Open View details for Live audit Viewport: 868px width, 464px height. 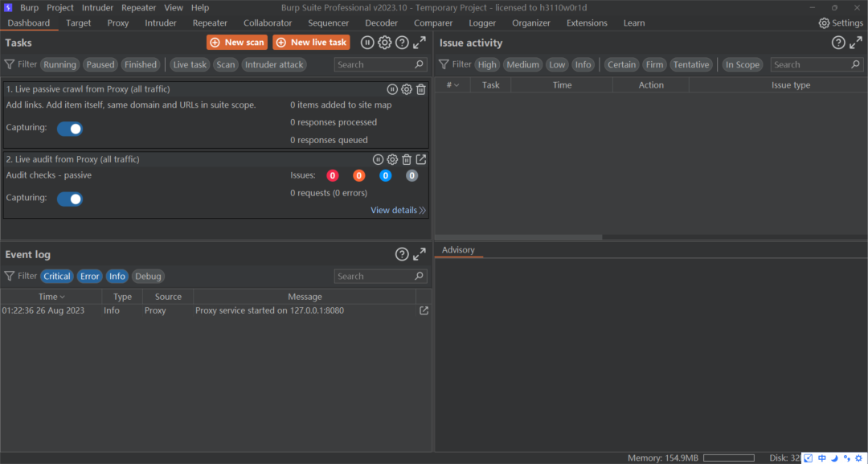pyautogui.click(x=398, y=210)
